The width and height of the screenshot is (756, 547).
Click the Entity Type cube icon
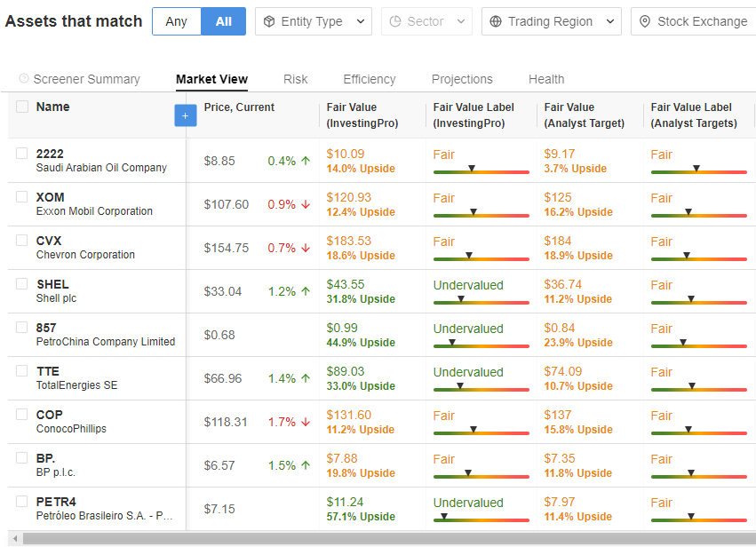pos(269,21)
